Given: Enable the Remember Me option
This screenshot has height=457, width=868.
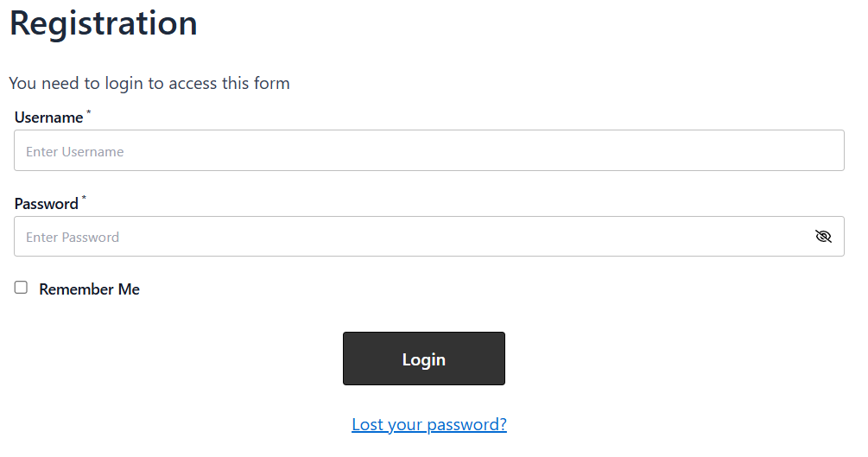Looking at the screenshot, I should (x=21, y=288).
